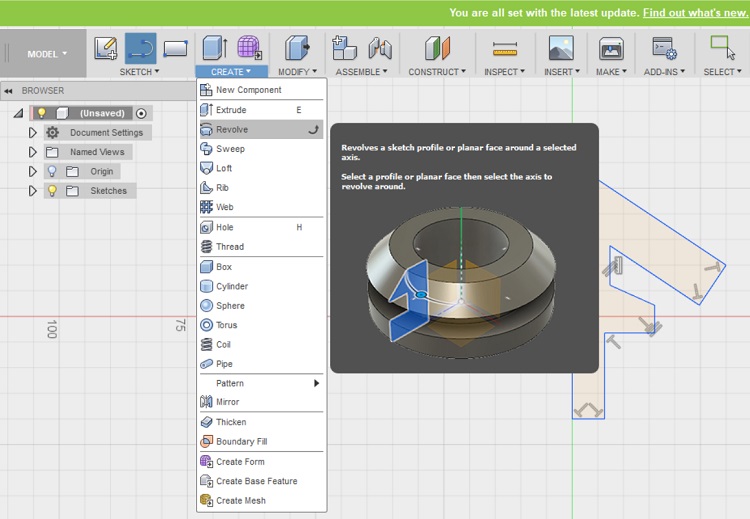Open the INSERT dropdown menu
The width and height of the screenshot is (750, 519).
pyautogui.click(x=562, y=72)
